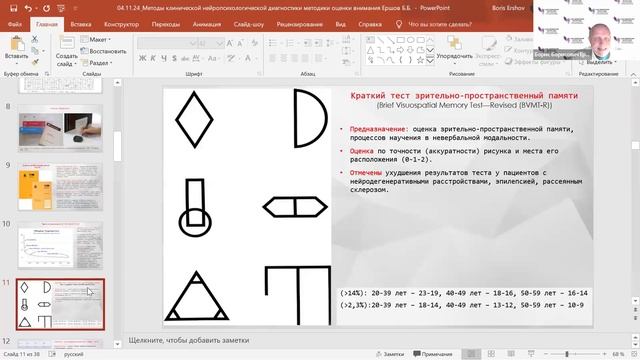The width and height of the screenshot is (640, 360).
Task: Copy selection with copy icon
Action: coord(35,51)
